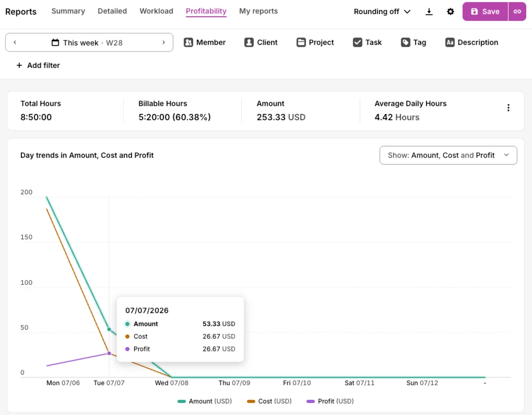Click the Reports heading
The image size is (532, 415).
pyautogui.click(x=21, y=12)
